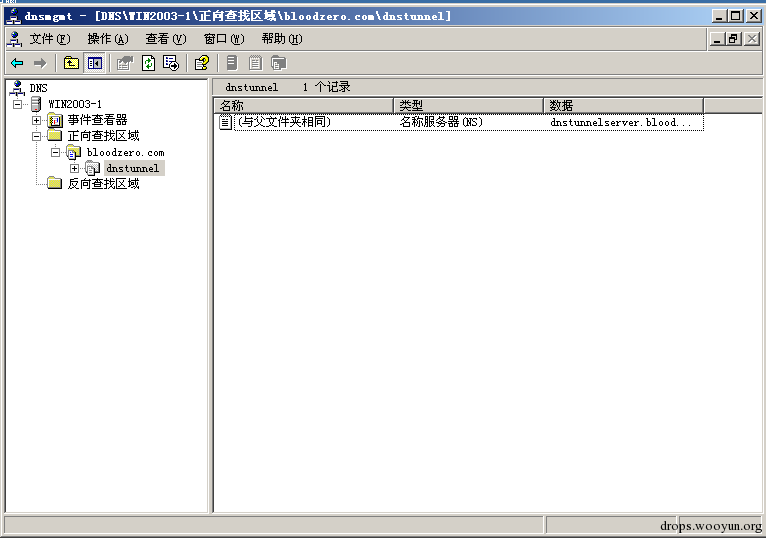
Task: Click the Refresh toolbar icon
Action: [149, 63]
